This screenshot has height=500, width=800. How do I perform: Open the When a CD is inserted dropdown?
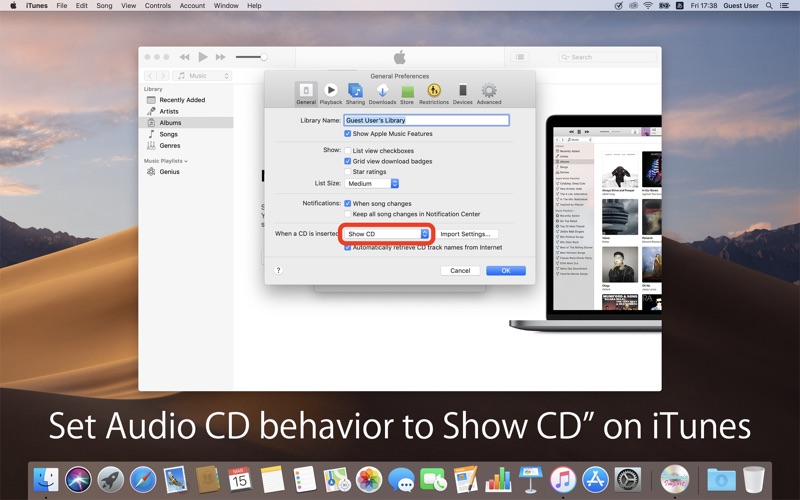[386, 234]
